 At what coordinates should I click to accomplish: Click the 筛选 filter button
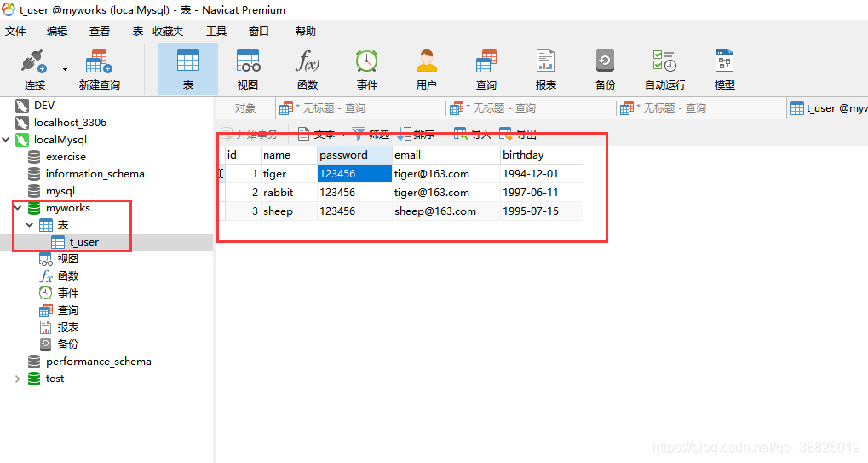(x=371, y=134)
